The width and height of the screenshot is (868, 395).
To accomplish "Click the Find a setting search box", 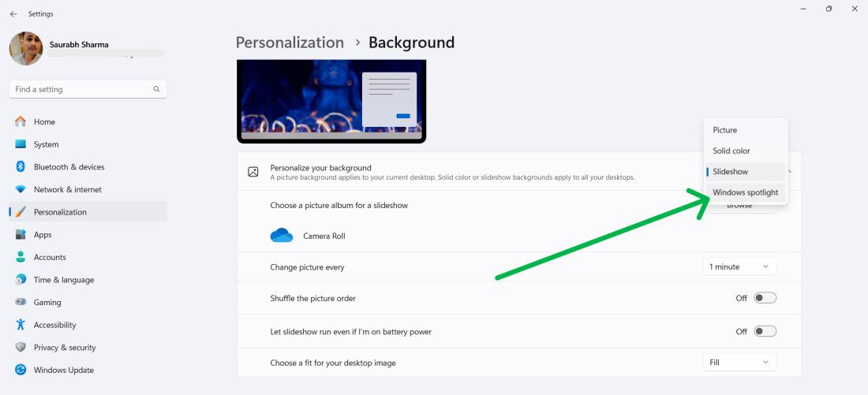I will 88,89.
